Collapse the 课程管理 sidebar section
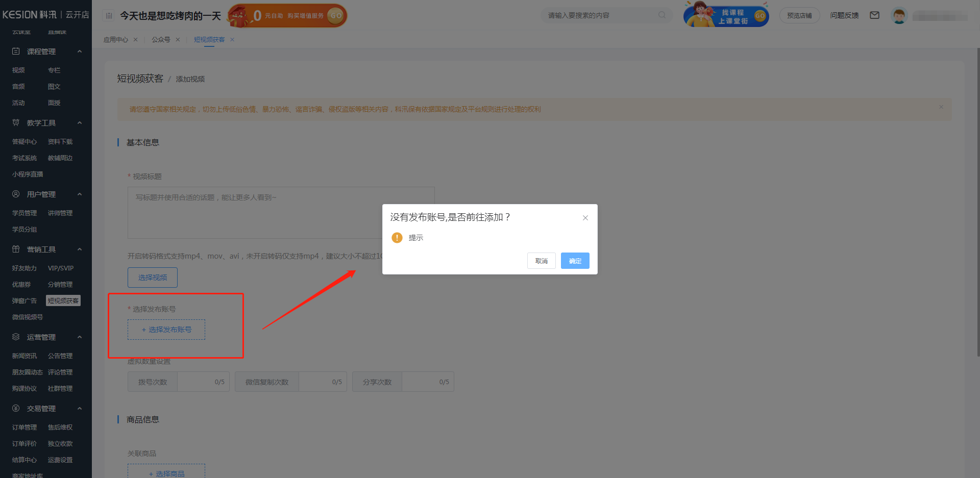 pos(80,52)
